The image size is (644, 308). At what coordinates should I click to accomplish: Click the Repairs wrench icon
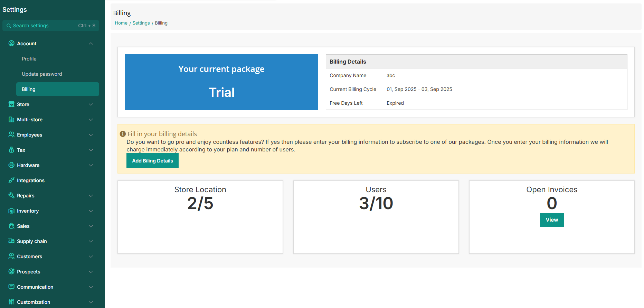coord(11,196)
